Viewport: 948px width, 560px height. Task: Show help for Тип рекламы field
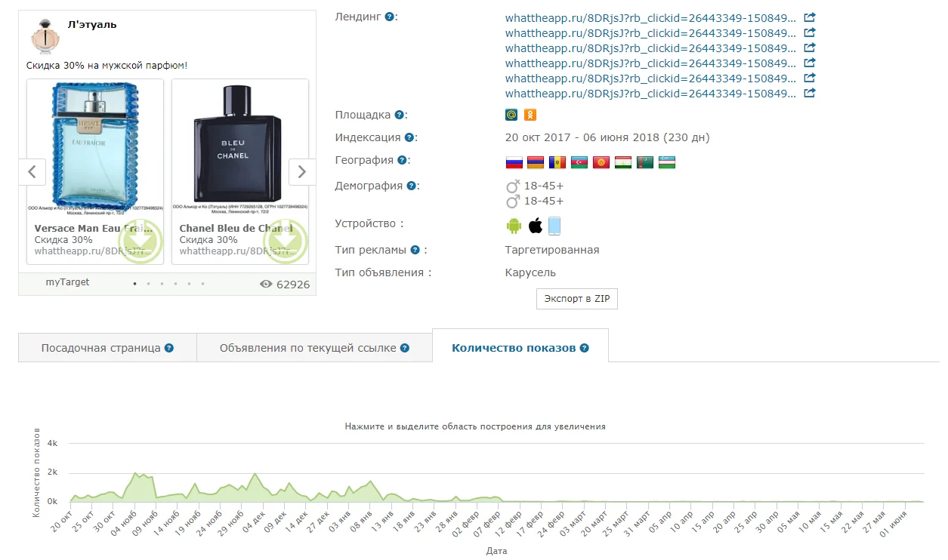415,250
